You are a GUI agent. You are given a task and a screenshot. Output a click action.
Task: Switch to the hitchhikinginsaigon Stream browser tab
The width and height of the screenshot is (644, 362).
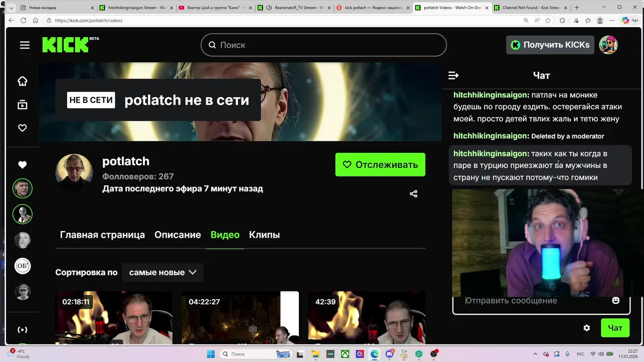(136, 8)
